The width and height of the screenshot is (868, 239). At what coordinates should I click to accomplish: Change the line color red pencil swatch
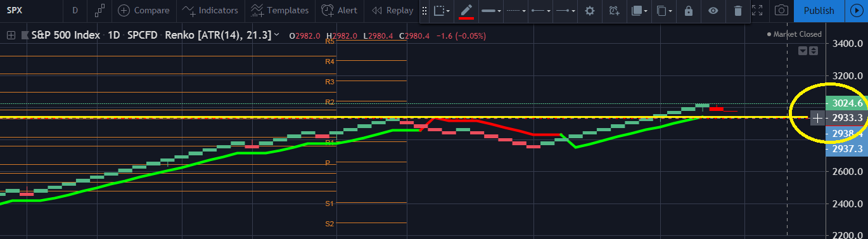click(466, 11)
